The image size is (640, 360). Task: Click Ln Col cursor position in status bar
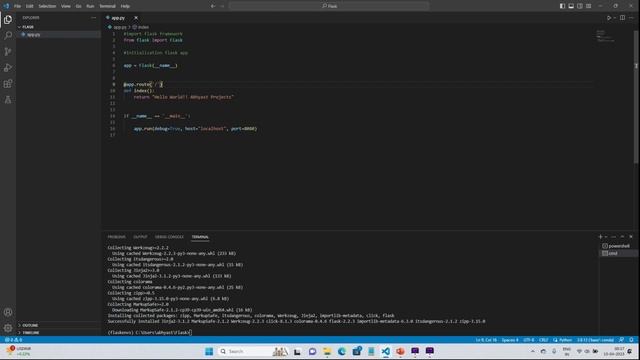pos(486,340)
